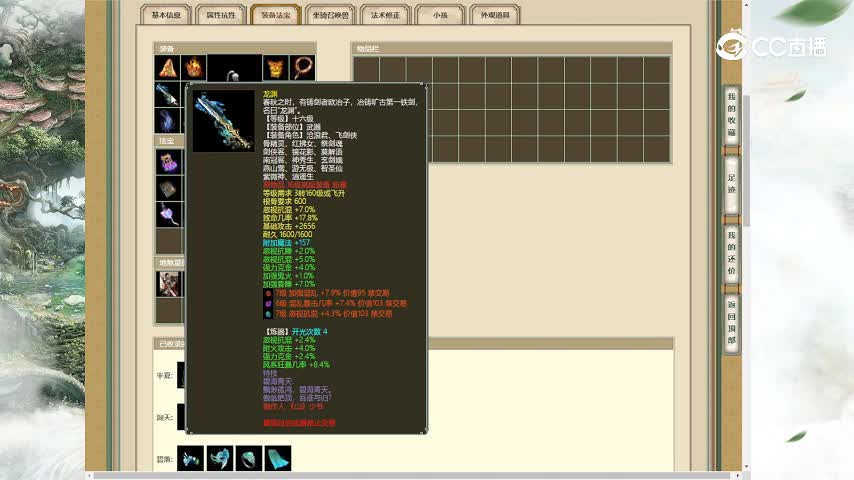Screen dimensions: 854x480
Task: Click the 龙渊 item title text
Action: point(270,94)
